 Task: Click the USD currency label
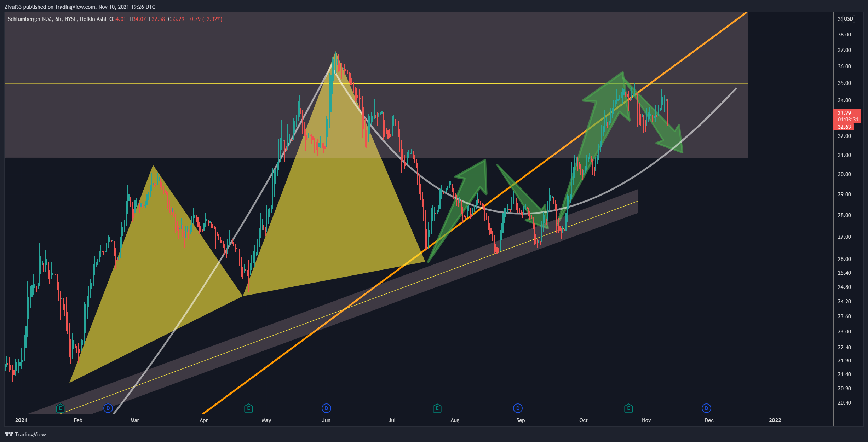(849, 19)
